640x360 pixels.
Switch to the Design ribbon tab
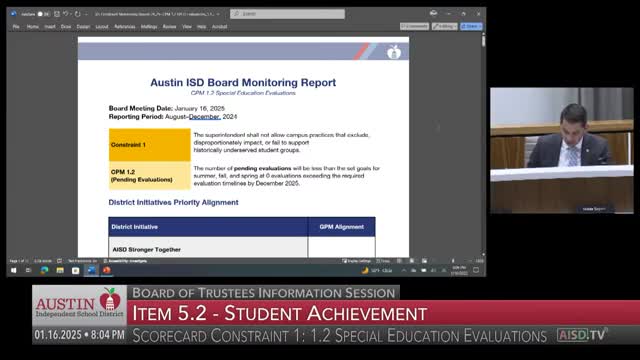[83, 27]
